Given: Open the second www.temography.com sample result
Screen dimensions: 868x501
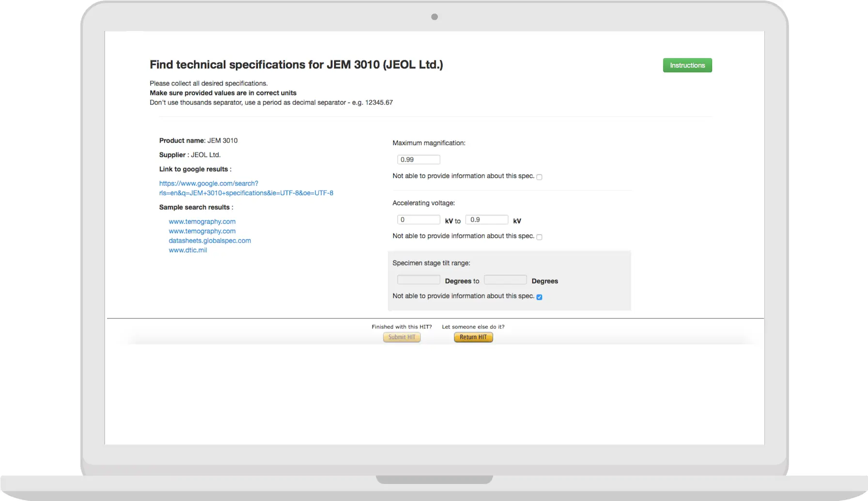Looking at the screenshot, I should click(x=202, y=231).
